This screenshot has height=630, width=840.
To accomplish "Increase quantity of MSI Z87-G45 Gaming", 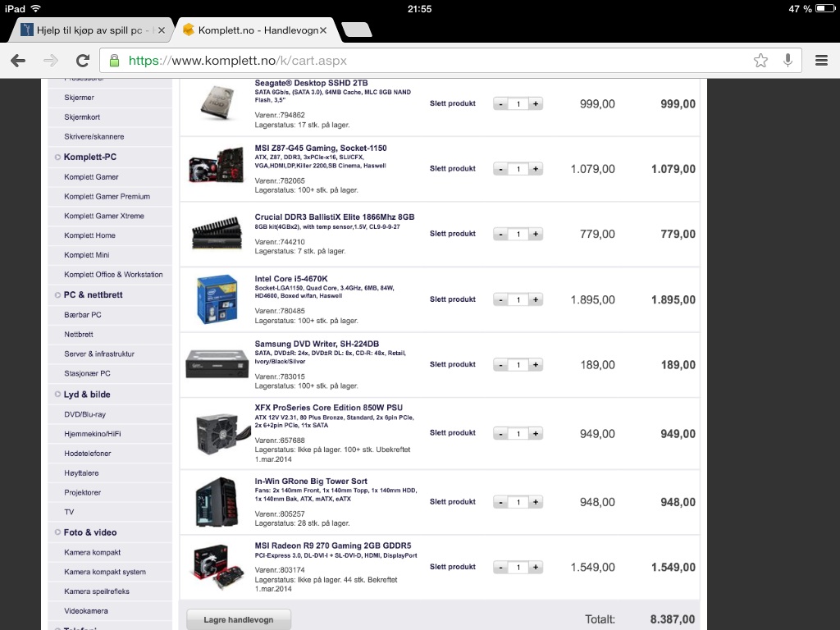I will 536,169.
